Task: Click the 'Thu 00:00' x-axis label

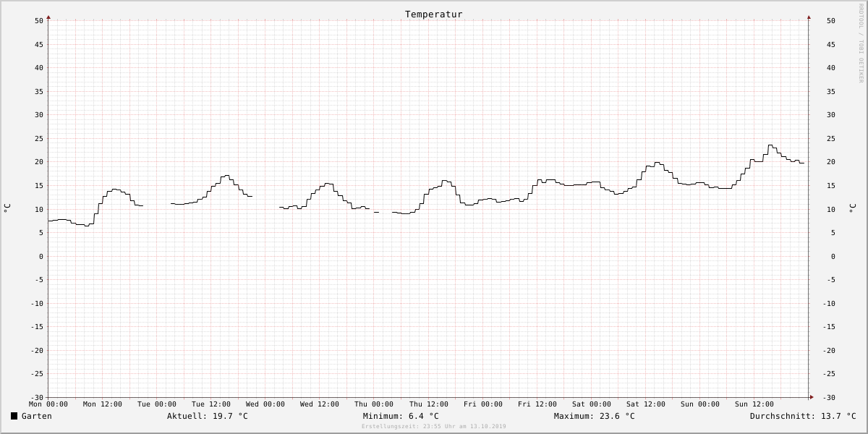Action: coord(374,404)
